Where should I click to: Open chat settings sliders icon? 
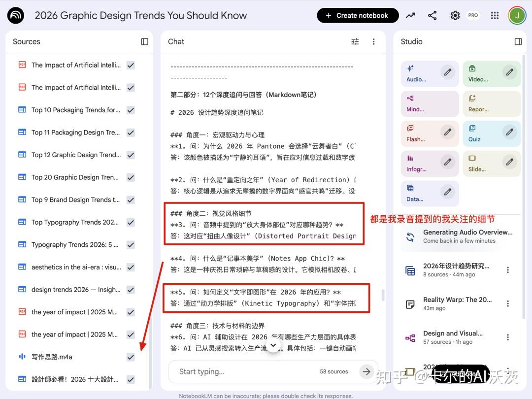click(355, 42)
